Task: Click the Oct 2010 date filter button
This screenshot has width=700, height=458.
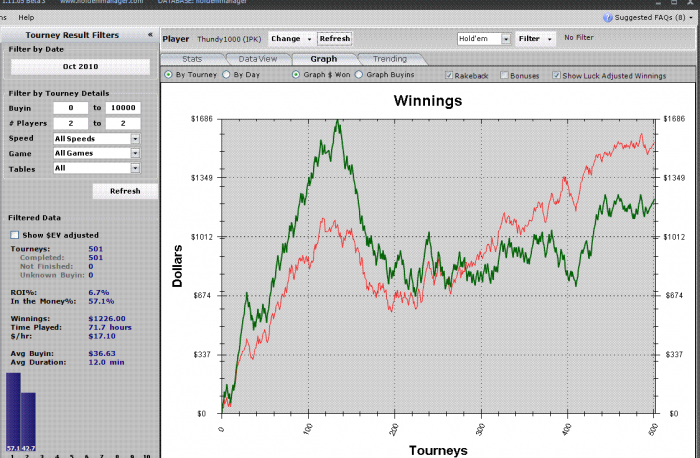Action: 80,67
